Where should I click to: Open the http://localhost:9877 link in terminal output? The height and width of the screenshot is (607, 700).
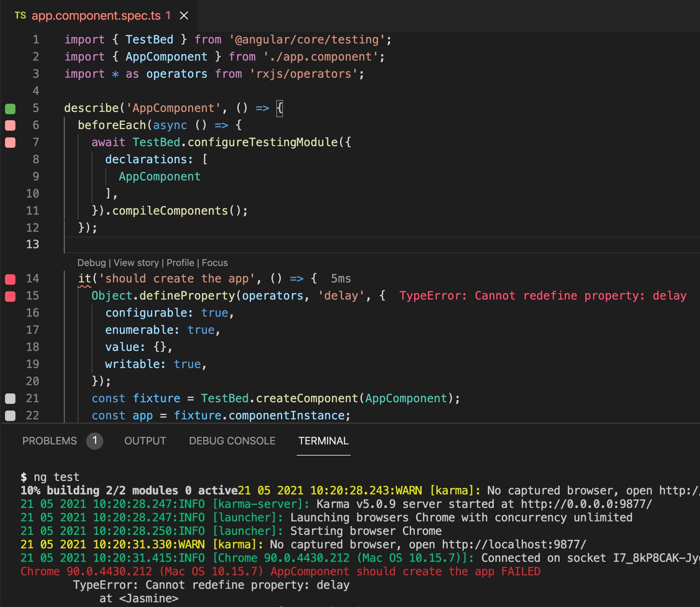514,544
